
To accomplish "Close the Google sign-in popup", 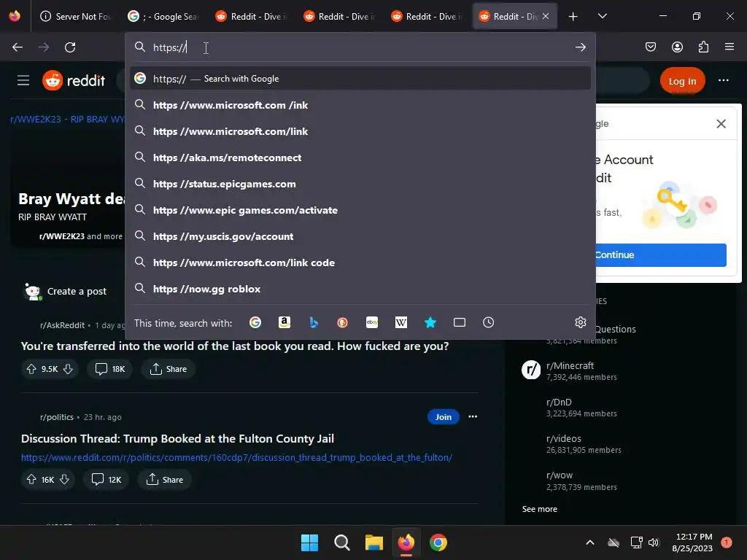I will point(721,124).
